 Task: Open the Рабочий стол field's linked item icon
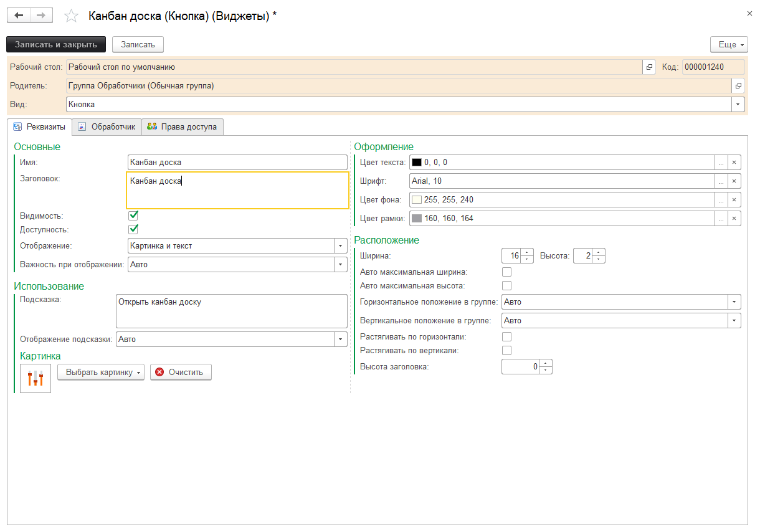[649, 67]
